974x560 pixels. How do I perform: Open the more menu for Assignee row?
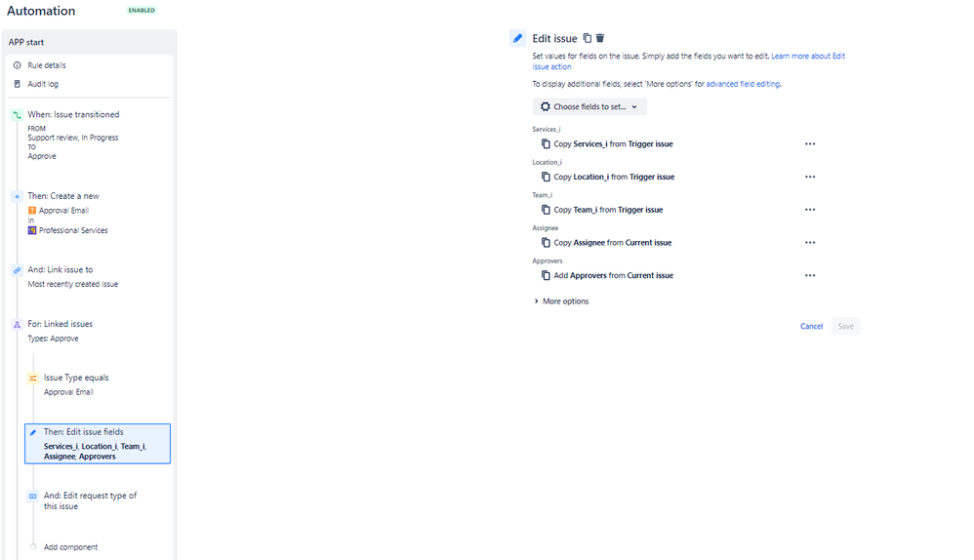point(810,242)
